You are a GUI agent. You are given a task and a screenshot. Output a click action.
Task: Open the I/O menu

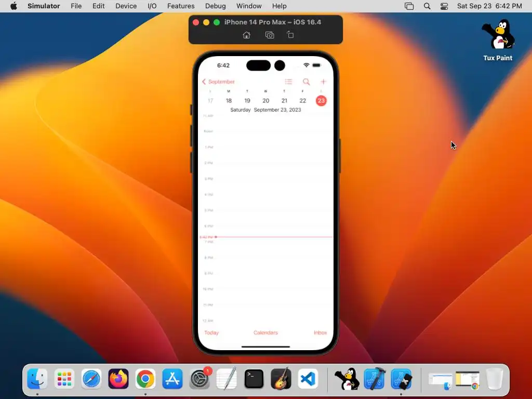click(x=152, y=6)
